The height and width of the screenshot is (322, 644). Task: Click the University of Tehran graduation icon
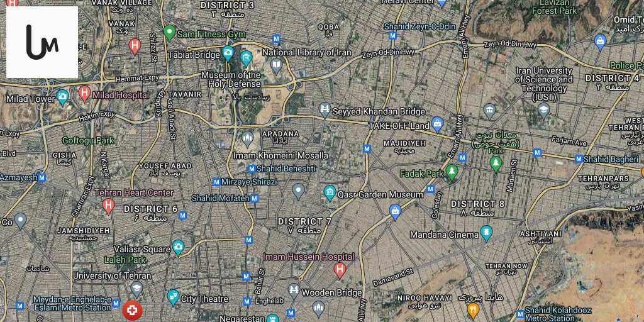(x=136, y=289)
